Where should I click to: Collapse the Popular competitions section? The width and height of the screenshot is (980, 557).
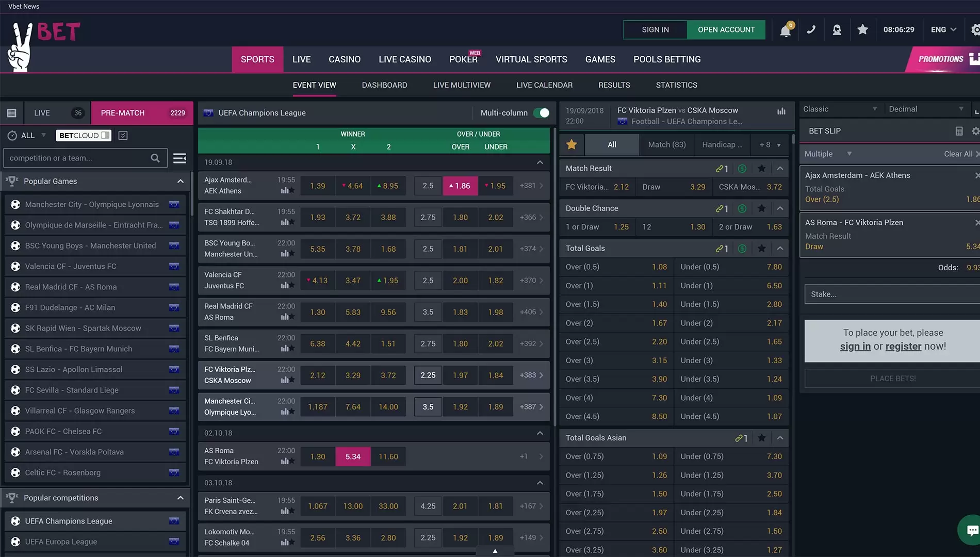181,498
